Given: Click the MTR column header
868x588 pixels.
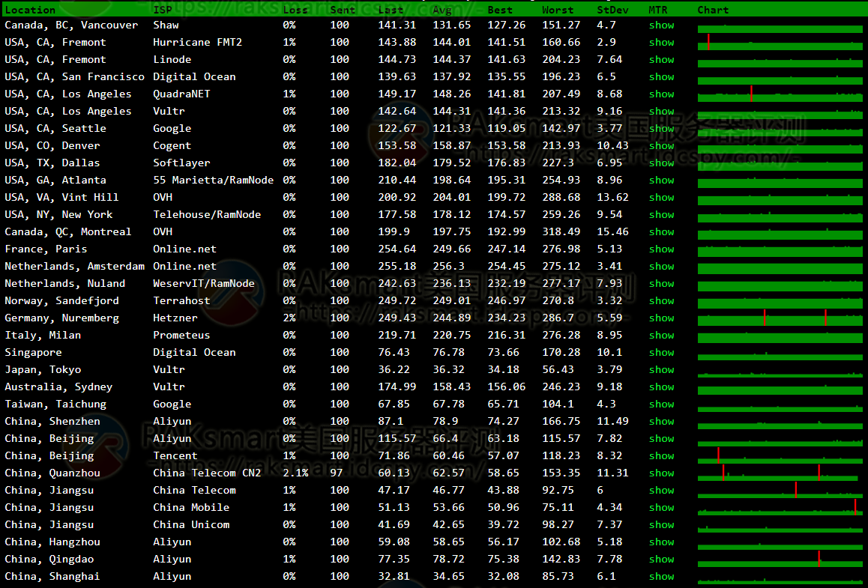Looking at the screenshot, I should [x=658, y=10].
